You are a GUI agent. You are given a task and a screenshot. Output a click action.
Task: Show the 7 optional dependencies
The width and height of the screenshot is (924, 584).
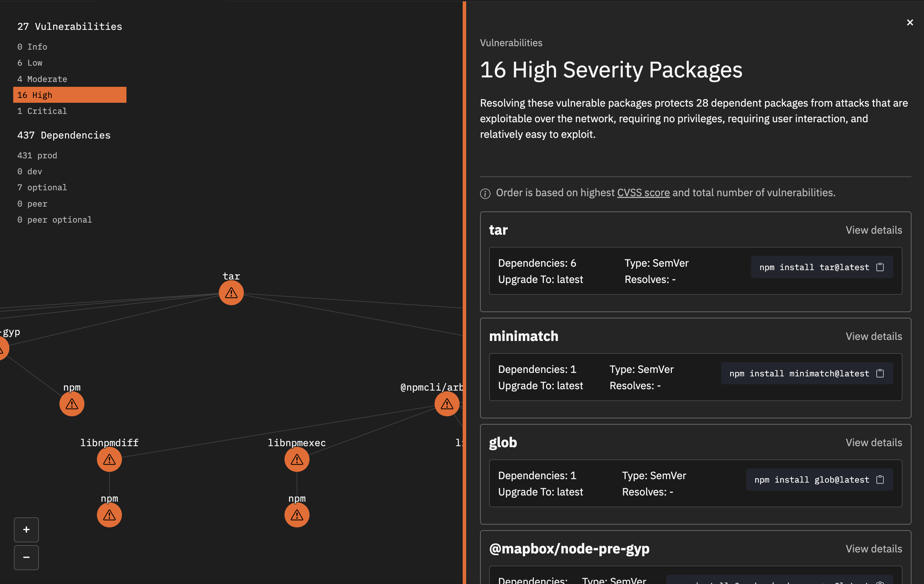42,187
